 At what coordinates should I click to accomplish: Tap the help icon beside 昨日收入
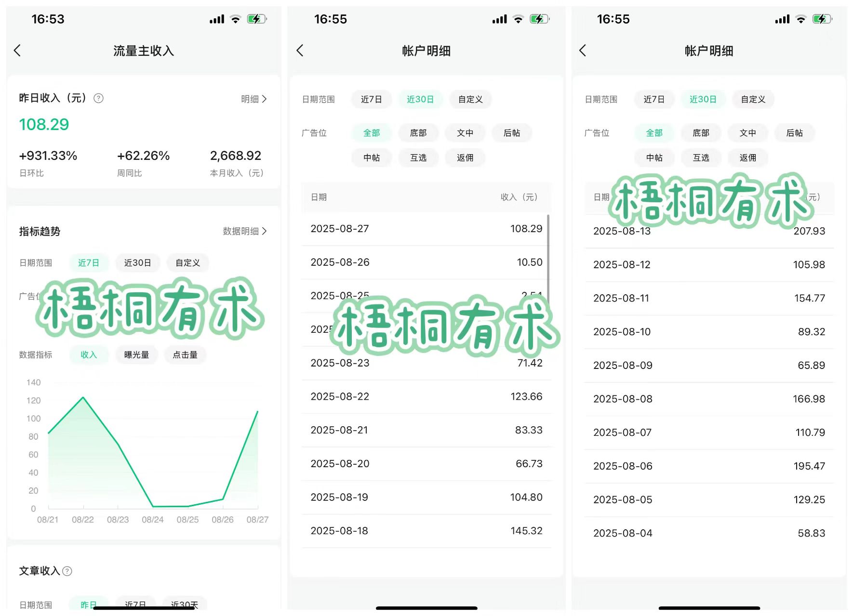pyautogui.click(x=98, y=98)
